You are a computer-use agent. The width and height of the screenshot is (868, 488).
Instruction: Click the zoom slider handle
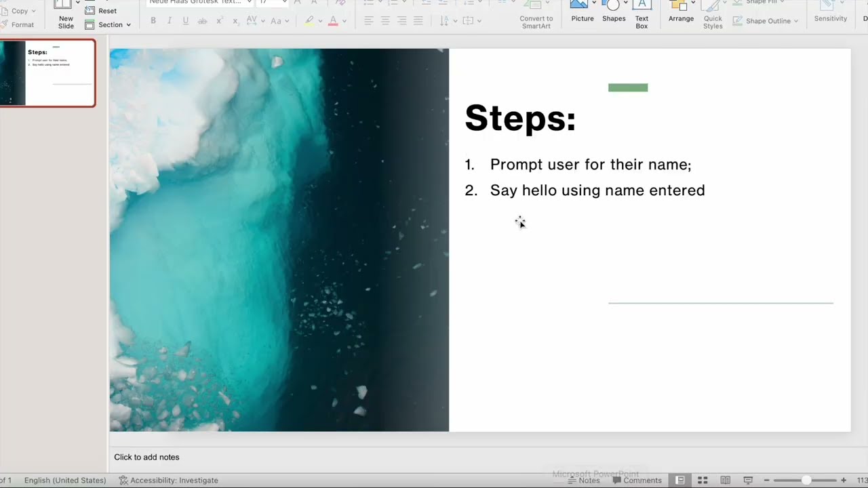tap(806, 480)
